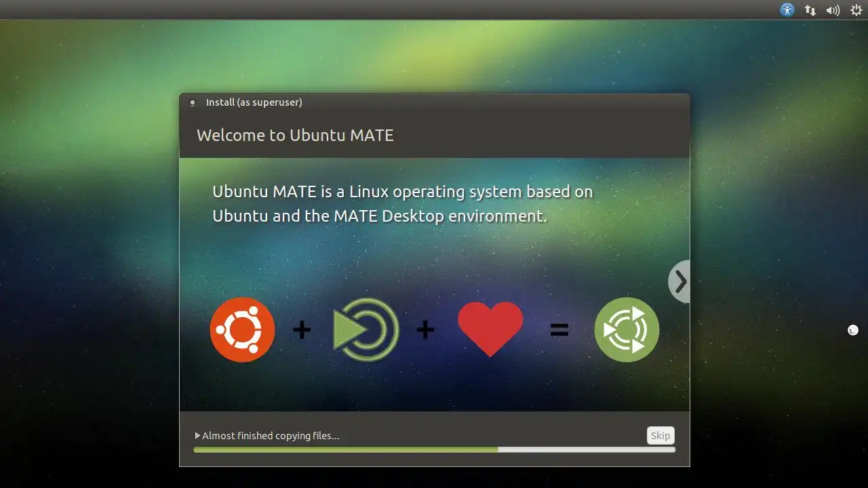Click the 'Almost finished copying files...' status text
Viewport: 868px width, 488px height.
click(271, 436)
